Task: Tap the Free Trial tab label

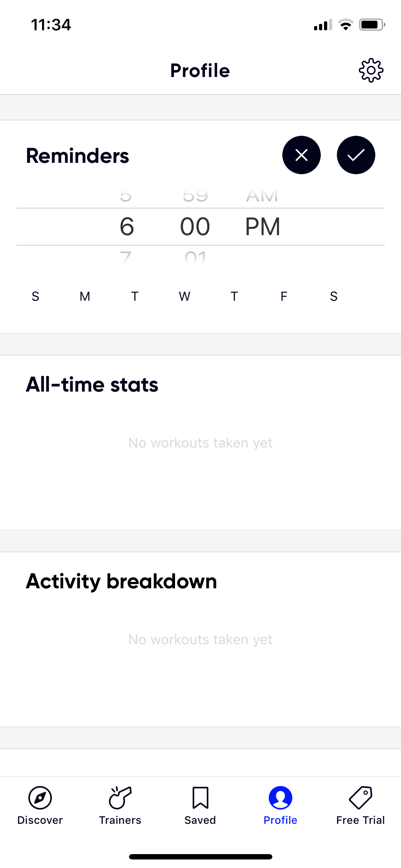Action: pos(360,820)
